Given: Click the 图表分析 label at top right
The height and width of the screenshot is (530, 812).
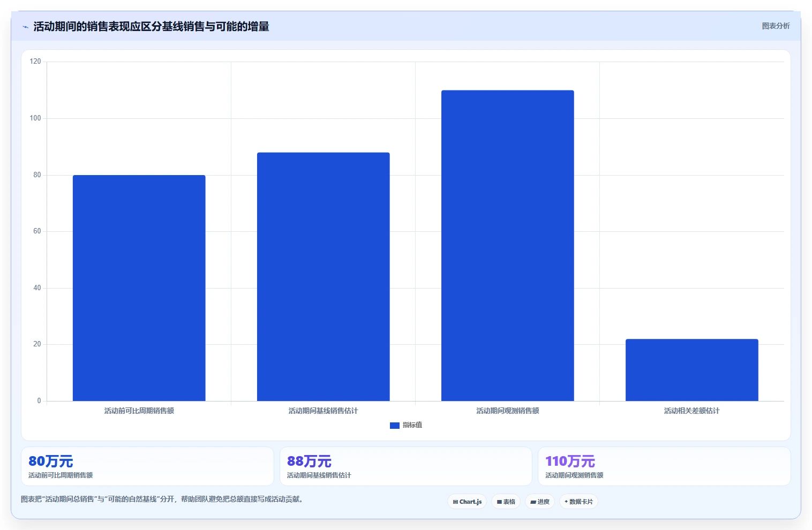Looking at the screenshot, I should click(776, 26).
